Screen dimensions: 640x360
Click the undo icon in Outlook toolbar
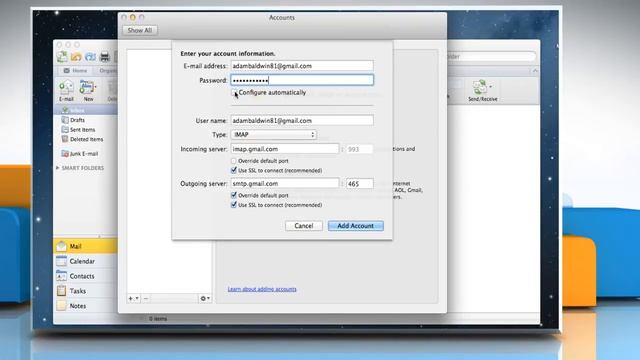76,57
